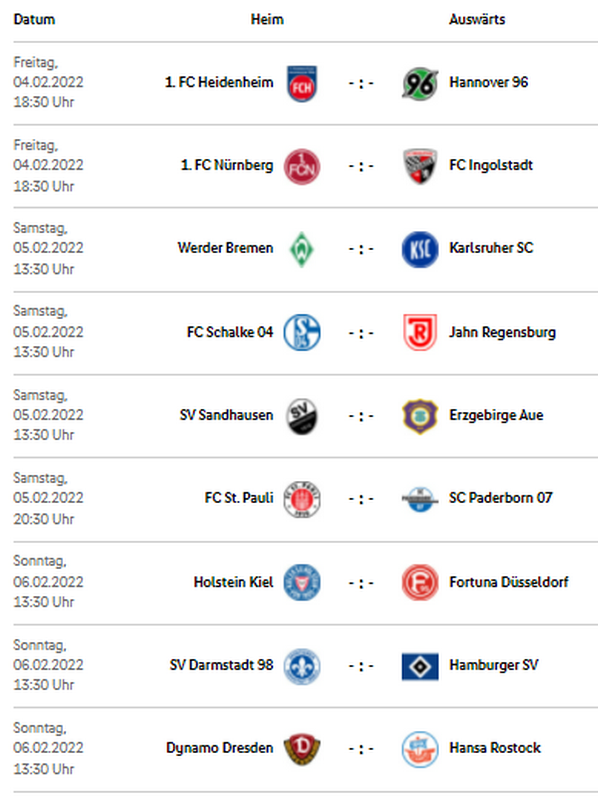Click the FC Ingolstadt team name
This screenshot has height=800, width=598.
pyautogui.click(x=491, y=165)
